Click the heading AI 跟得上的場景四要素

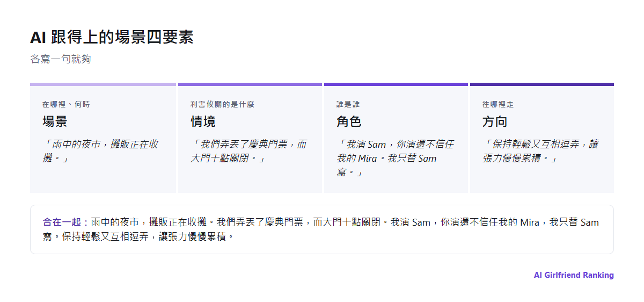click(112, 37)
